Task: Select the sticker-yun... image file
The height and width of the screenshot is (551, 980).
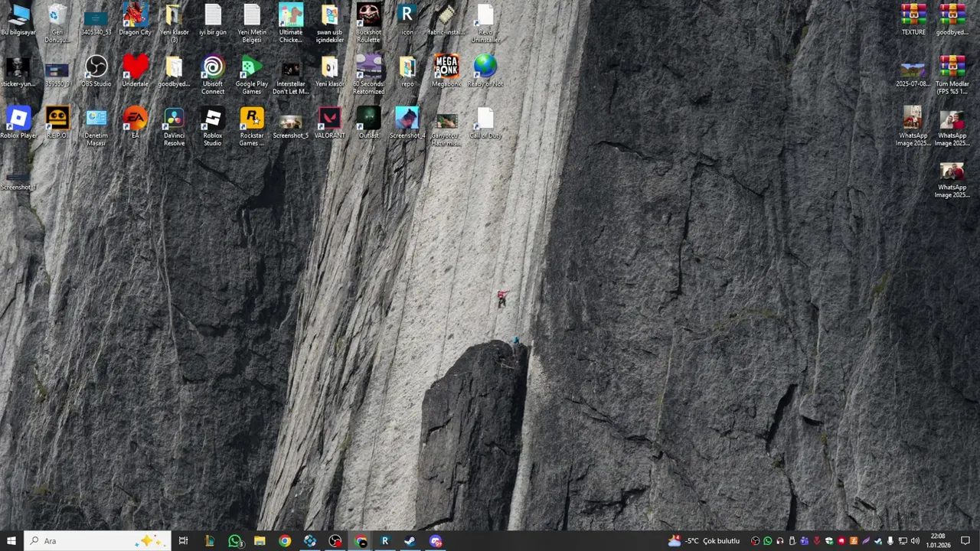Action: click(18, 71)
